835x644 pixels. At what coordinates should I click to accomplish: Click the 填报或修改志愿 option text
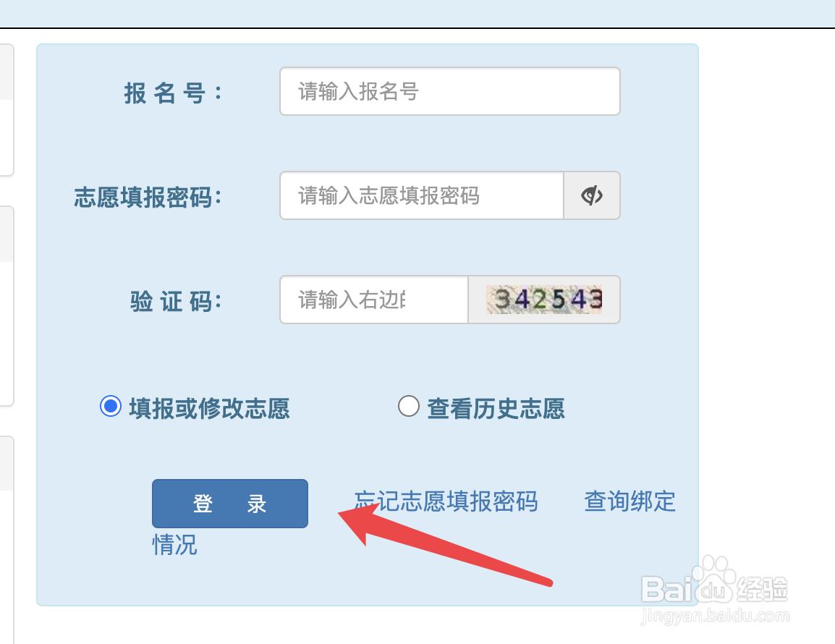click(x=209, y=409)
